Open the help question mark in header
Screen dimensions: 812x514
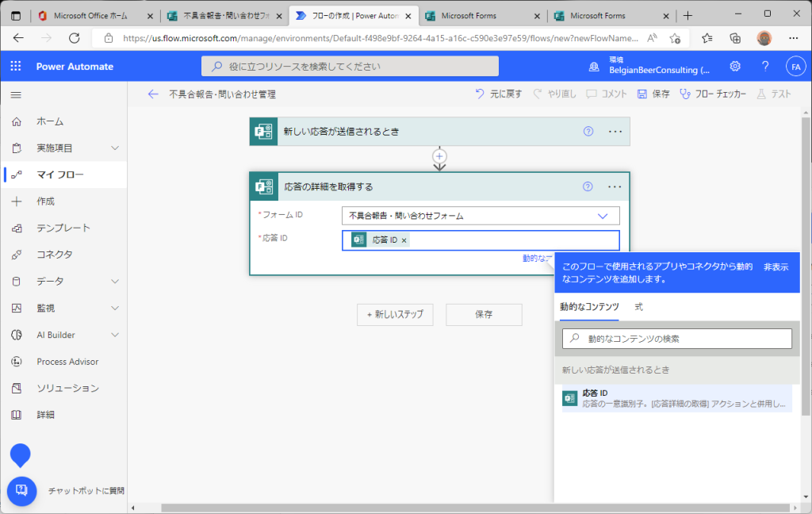pos(765,67)
